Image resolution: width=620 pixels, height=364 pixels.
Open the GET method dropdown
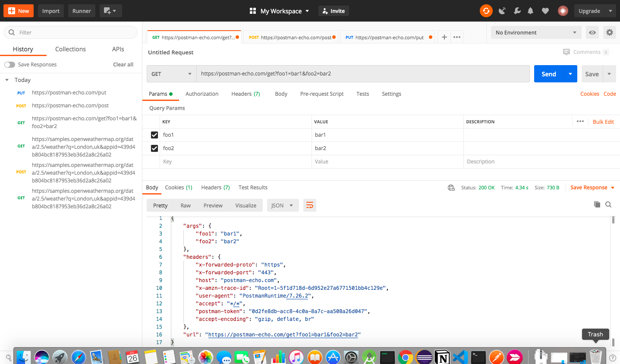pyautogui.click(x=172, y=74)
